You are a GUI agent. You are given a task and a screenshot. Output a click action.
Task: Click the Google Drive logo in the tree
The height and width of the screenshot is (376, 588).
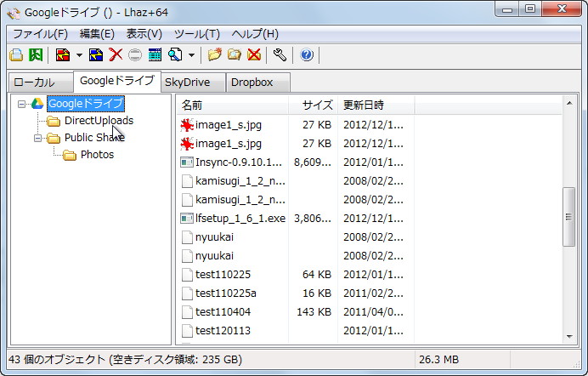click(x=37, y=104)
